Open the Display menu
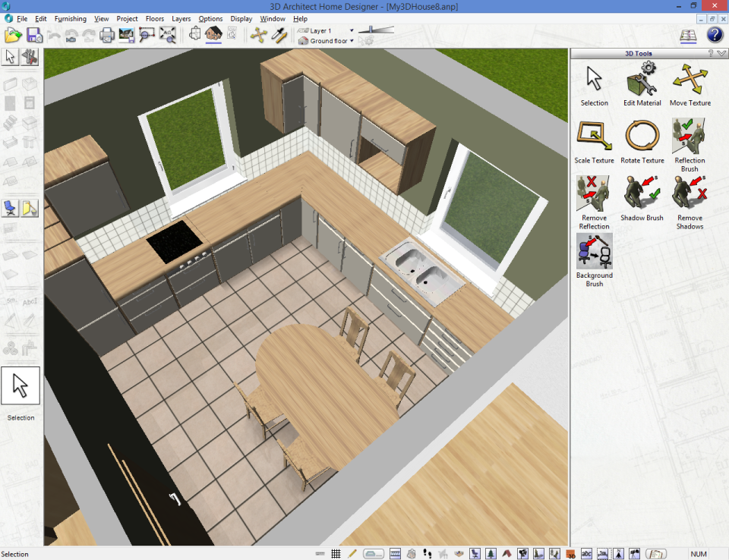 pyautogui.click(x=241, y=18)
